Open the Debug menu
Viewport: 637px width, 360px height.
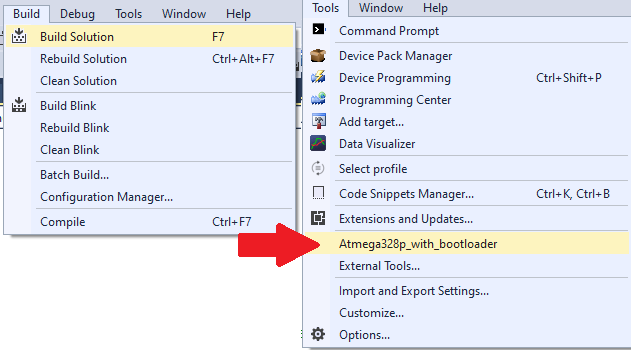pos(77,14)
